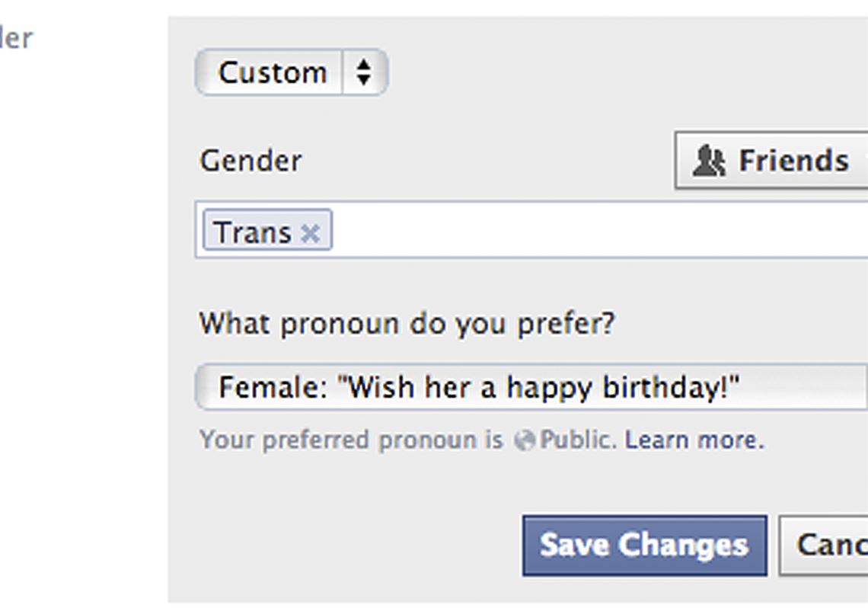Focus the gender text input field
The image size is (868, 608).
pyautogui.click(x=594, y=232)
